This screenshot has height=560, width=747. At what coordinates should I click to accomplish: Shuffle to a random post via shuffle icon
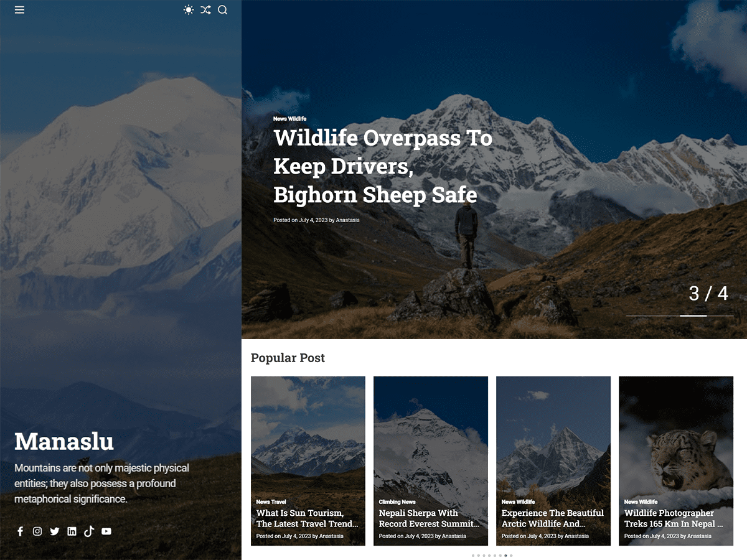coord(205,10)
